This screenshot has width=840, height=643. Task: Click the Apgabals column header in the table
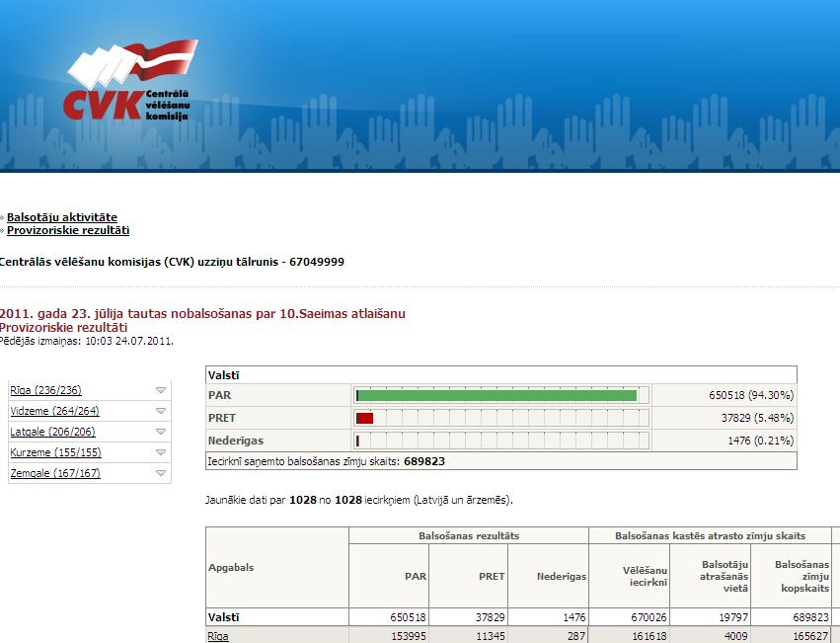pyautogui.click(x=232, y=568)
